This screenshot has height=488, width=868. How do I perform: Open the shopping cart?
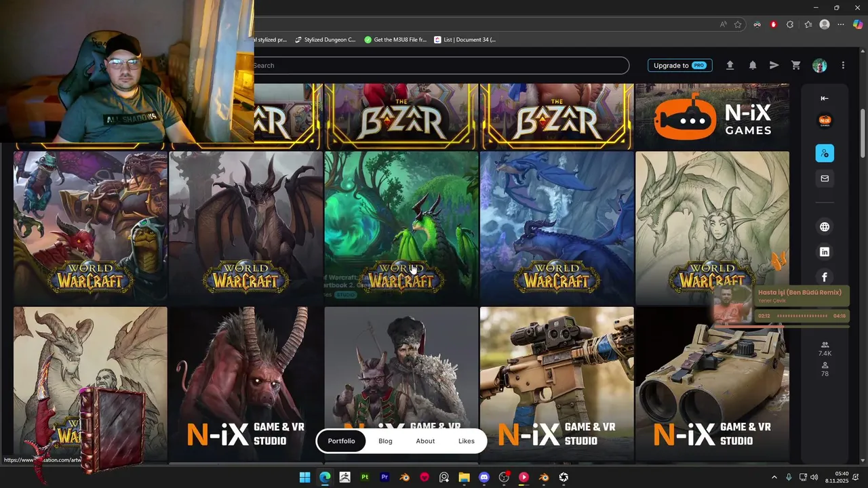(x=796, y=65)
